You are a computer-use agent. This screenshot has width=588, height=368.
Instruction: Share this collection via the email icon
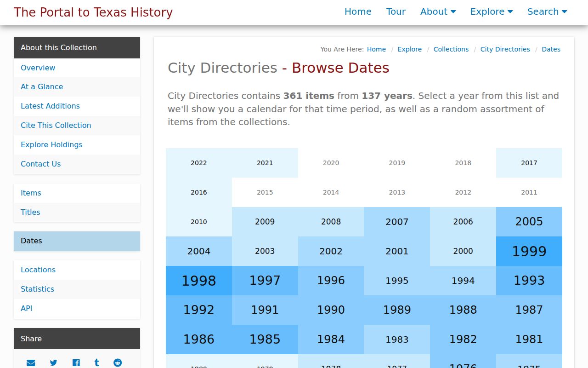click(31, 362)
